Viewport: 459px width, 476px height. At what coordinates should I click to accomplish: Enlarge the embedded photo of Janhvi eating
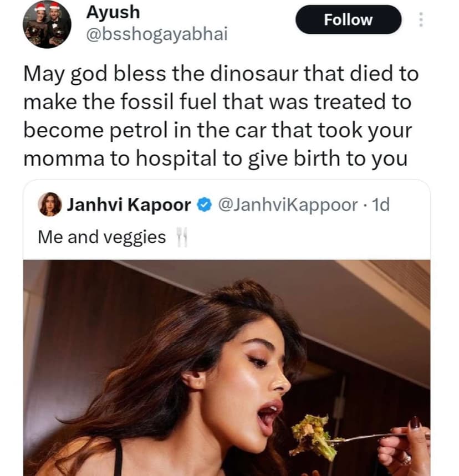coord(229,366)
